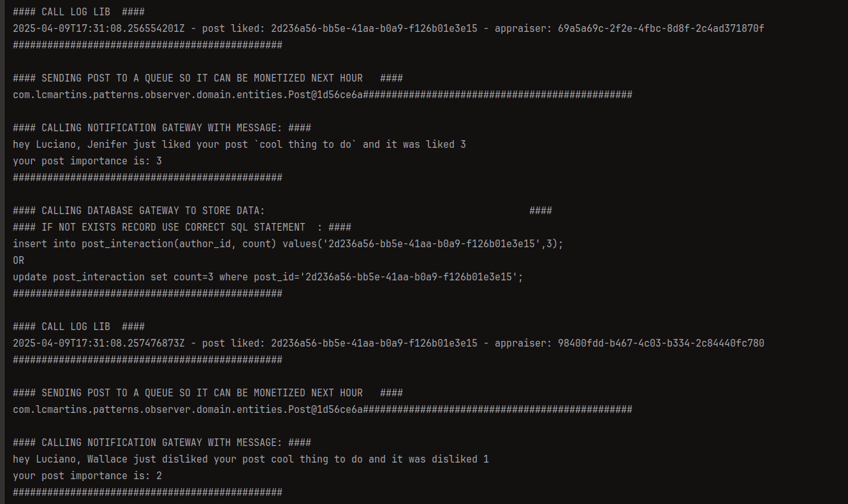848x504 pixels.
Task: Click the 'your post importance is: 2' line
Action: tap(87, 475)
